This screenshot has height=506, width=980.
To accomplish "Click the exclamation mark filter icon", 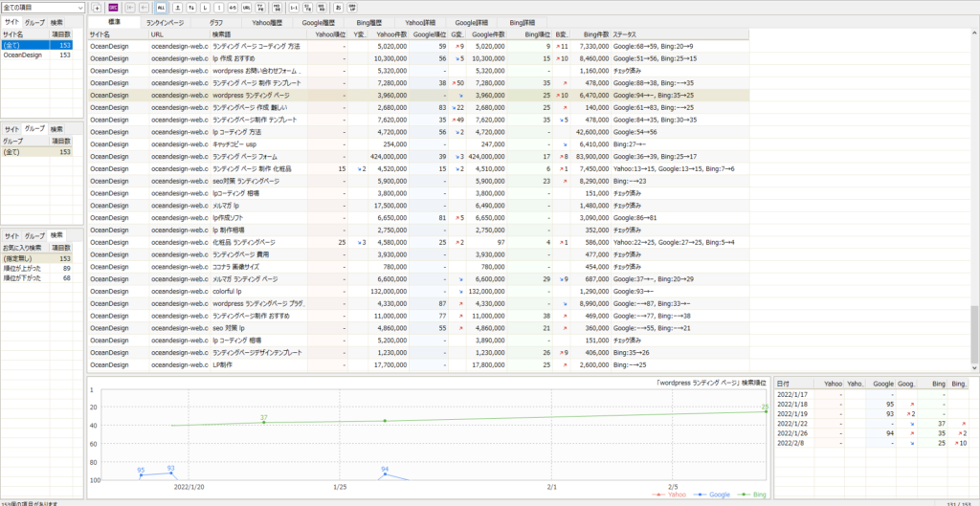I will [x=219, y=8].
